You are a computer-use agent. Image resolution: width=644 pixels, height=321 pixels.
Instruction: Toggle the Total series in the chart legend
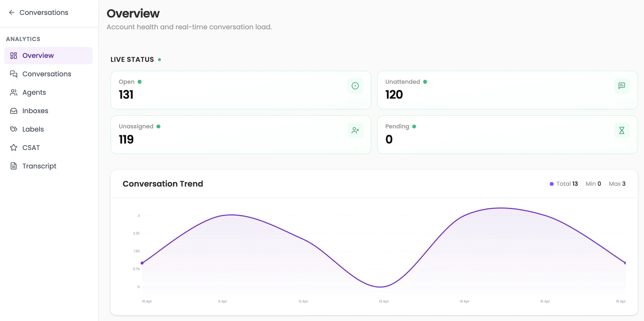563,183
